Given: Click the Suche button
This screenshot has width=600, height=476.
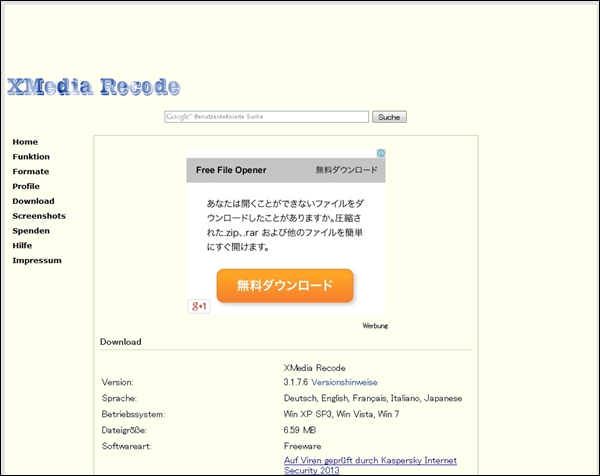Looking at the screenshot, I should 389,117.
